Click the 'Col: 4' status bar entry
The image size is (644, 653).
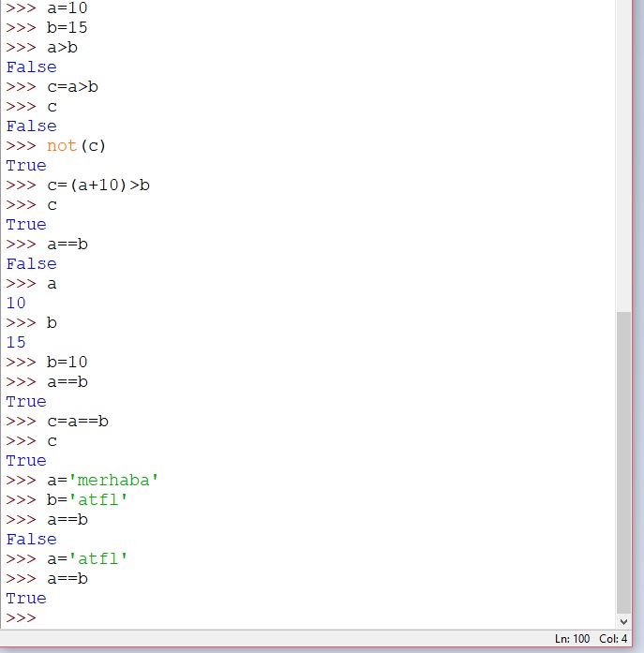click(x=613, y=639)
